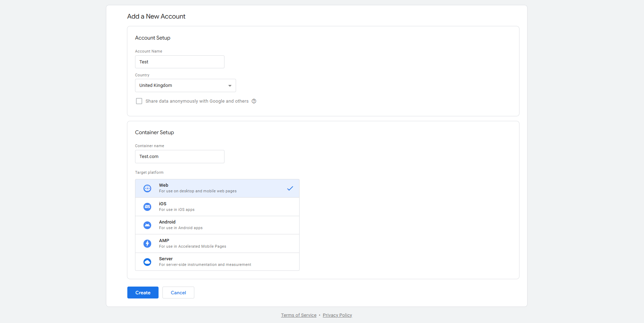Viewport: 644px width, 323px height.
Task: Click the blue checkmark on Web platform
Action: click(290, 188)
